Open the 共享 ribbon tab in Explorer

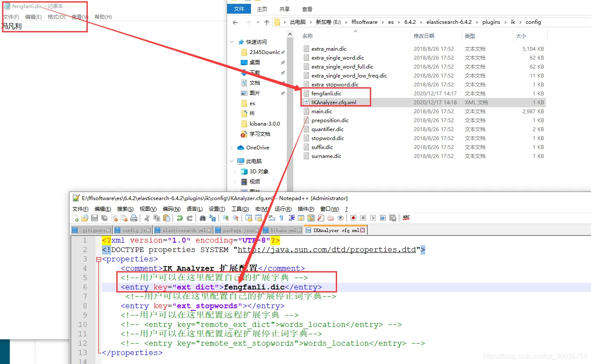[285, 9]
